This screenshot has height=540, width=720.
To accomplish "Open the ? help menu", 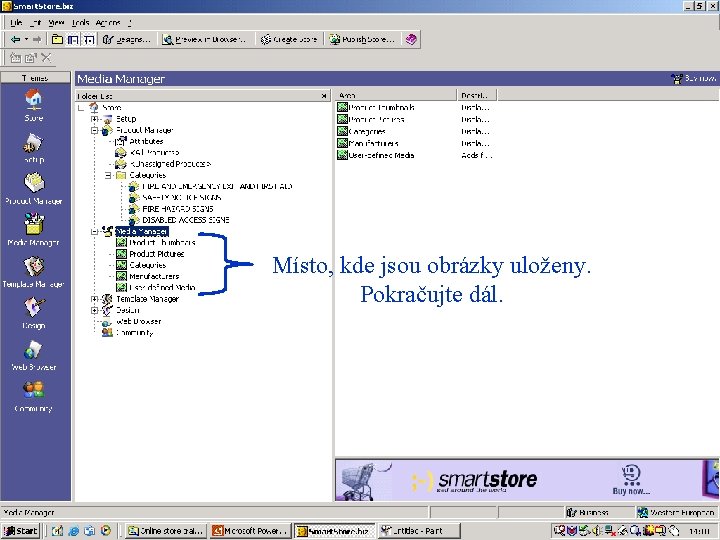I will coord(130,22).
